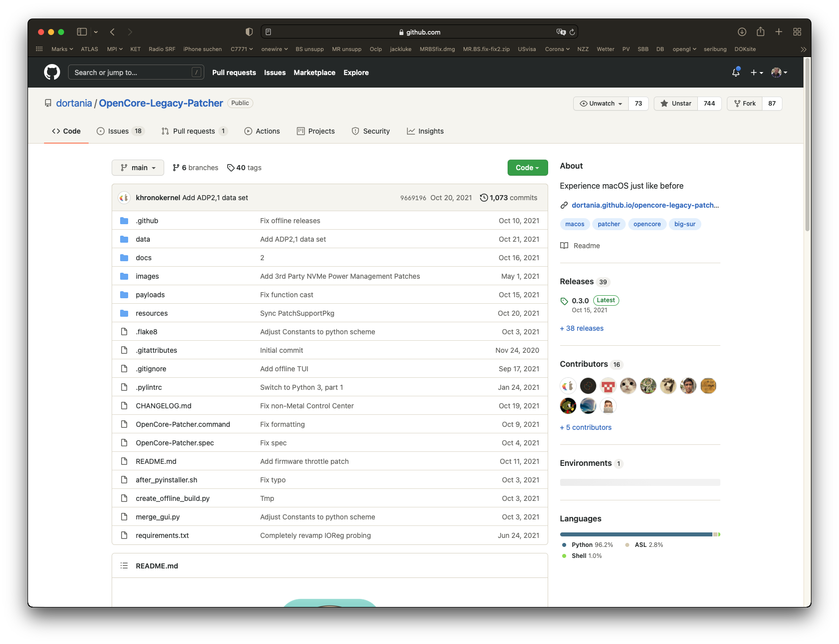Open the dortania owner link
The image size is (839, 644).
pyautogui.click(x=74, y=103)
